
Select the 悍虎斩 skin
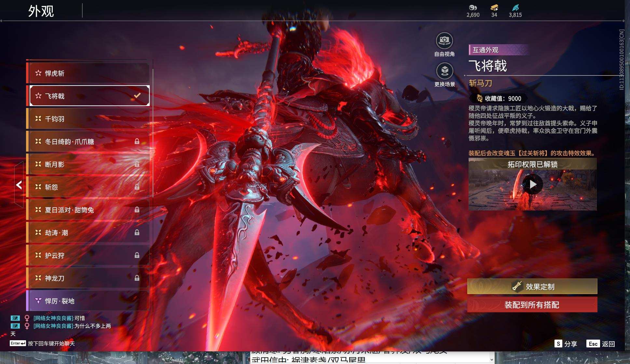coord(88,73)
